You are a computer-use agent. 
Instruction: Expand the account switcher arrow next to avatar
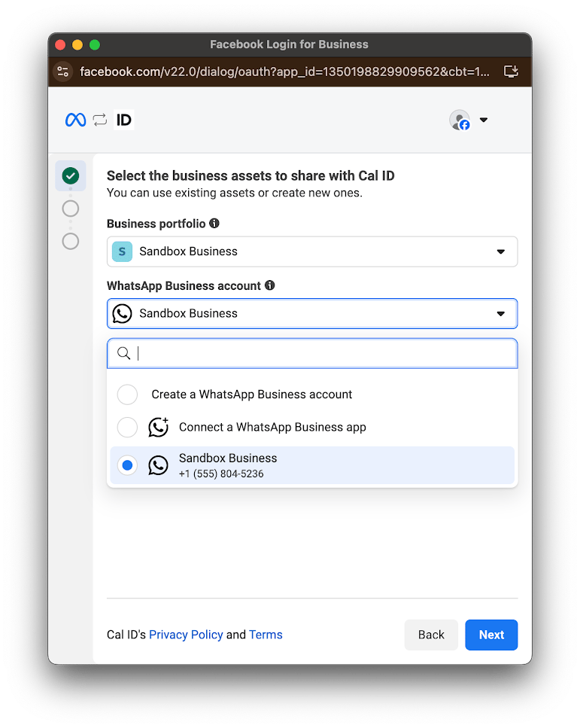point(484,120)
